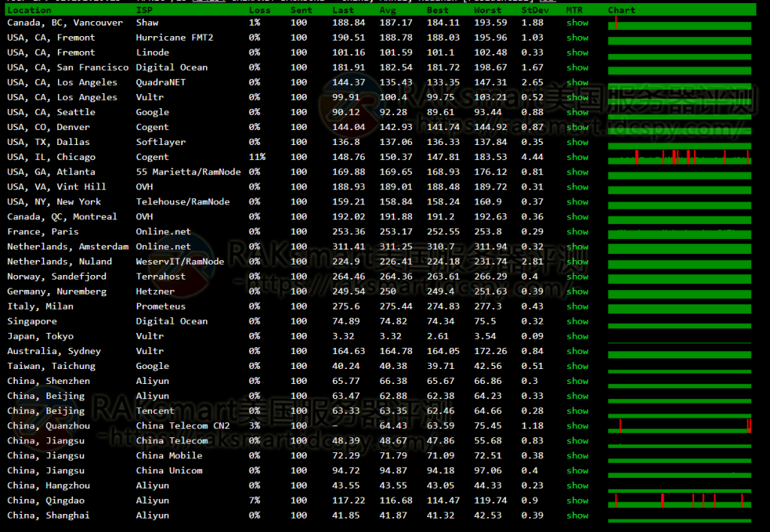
Task: Open show link for Jiangsu China Telecom
Action: point(577,441)
